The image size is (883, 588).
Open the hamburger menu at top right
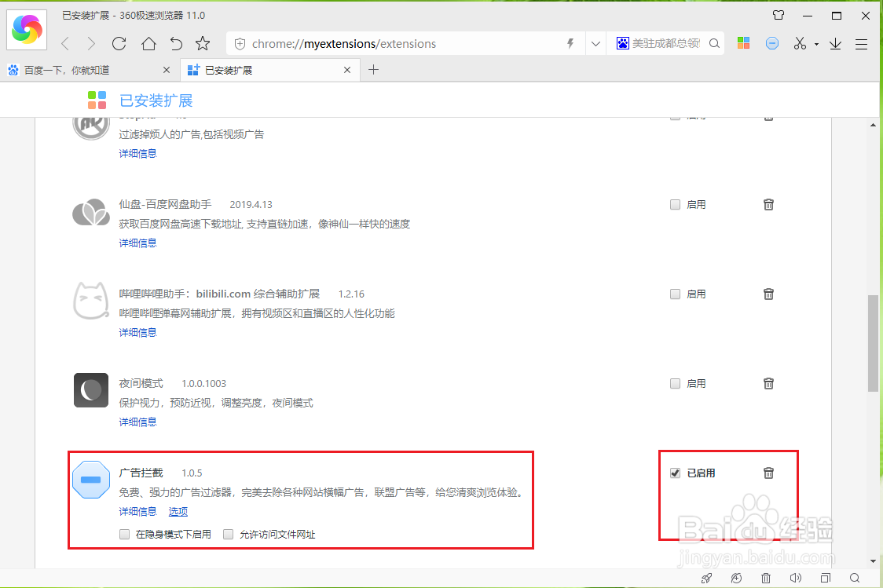[861, 43]
